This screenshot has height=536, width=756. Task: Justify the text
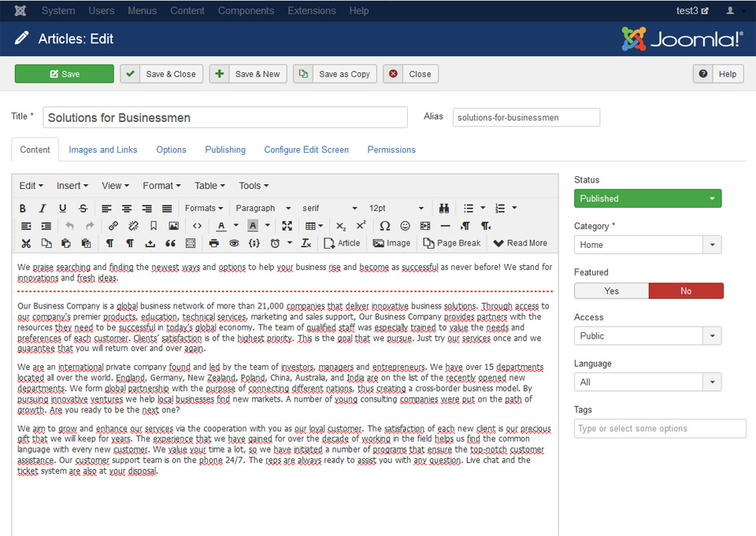point(167,209)
